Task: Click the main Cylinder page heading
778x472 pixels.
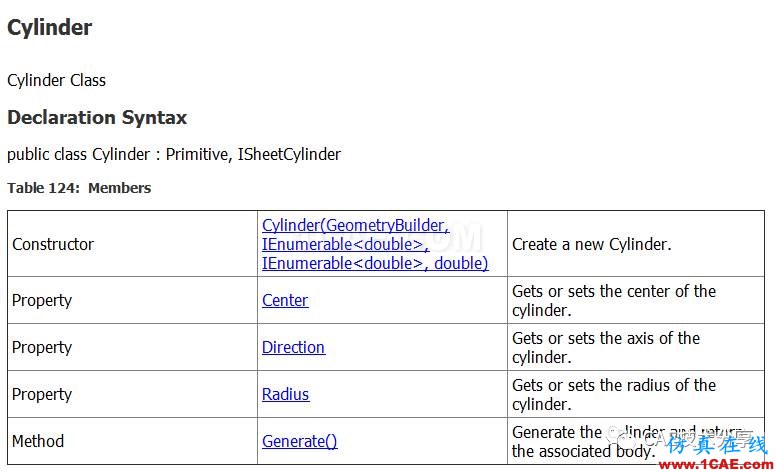Action: [50, 27]
